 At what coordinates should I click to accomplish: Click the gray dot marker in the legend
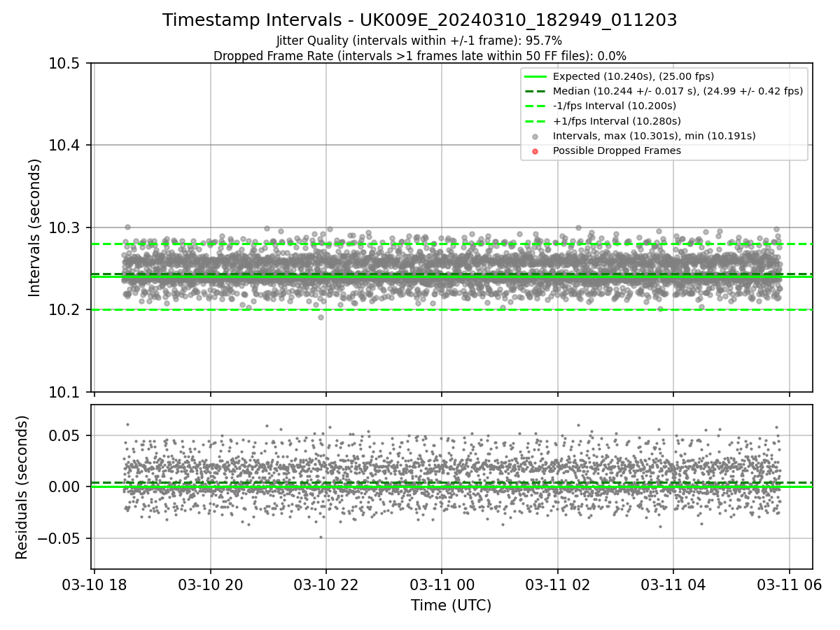pos(535,136)
